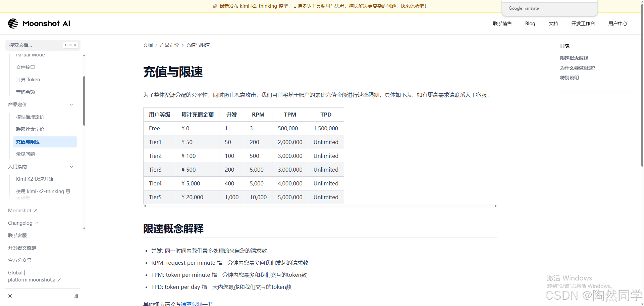Click table horizontal scroll right arrow
644x306 pixels.
click(495, 206)
